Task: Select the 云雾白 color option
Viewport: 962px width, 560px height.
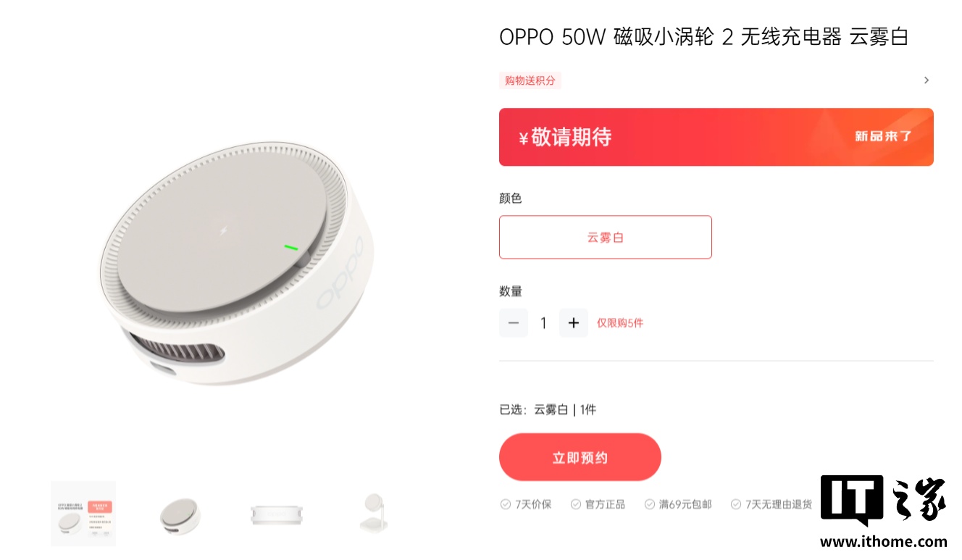Action: [606, 237]
